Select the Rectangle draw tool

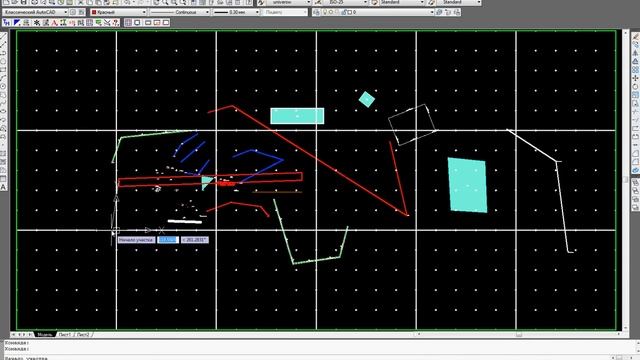3,70
